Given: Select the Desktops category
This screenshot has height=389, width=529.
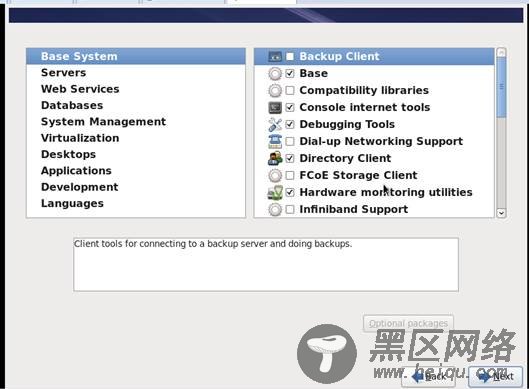Looking at the screenshot, I should [136, 154].
